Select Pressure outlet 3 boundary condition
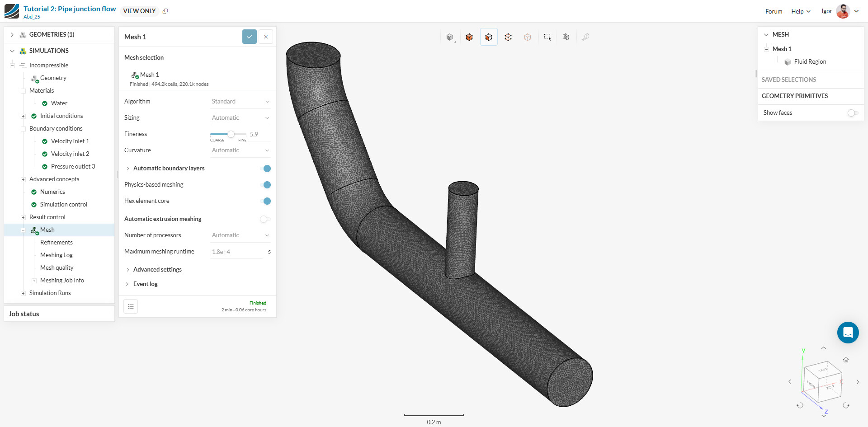868x427 pixels. (x=73, y=167)
